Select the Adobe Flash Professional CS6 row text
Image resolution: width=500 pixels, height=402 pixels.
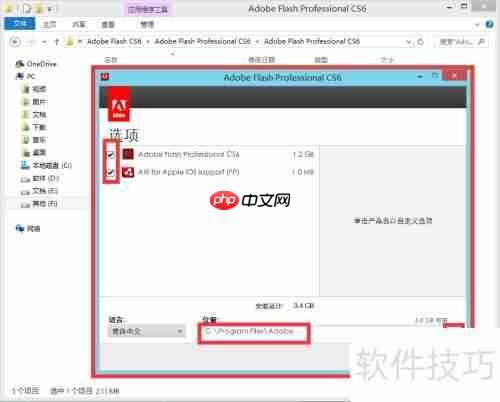pos(189,154)
